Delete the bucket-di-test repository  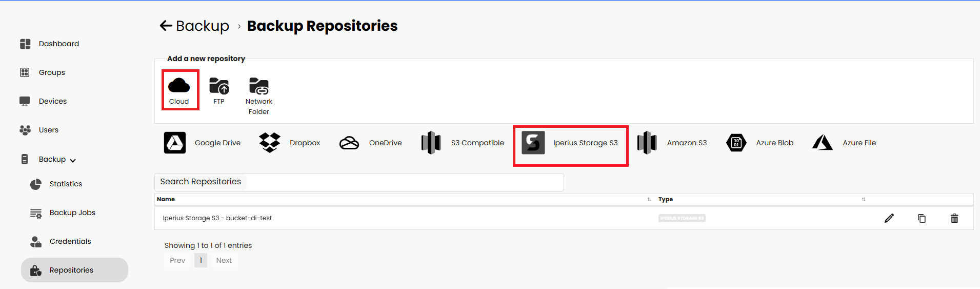pos(954,218)
